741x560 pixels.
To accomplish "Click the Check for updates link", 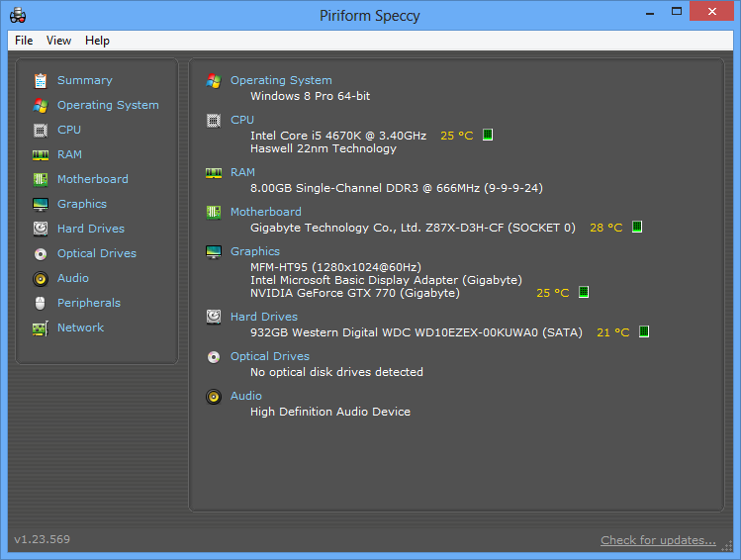I will [x=658, y=540].
